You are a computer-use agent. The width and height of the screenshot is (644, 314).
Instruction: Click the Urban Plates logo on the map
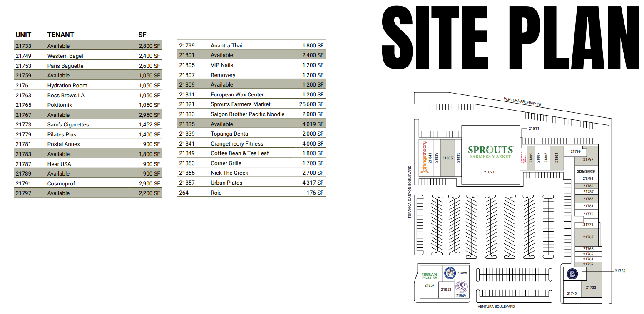[429, 276]
